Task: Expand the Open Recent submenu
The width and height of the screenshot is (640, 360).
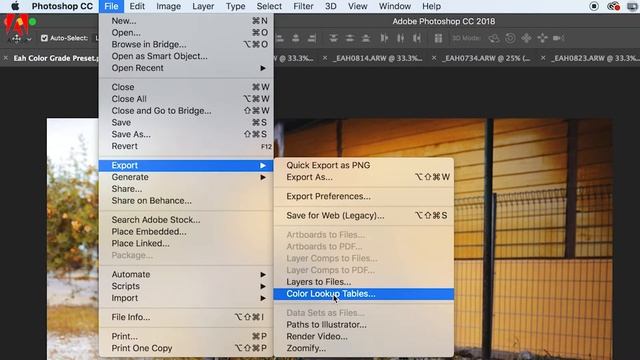Action: coord(186,68)
